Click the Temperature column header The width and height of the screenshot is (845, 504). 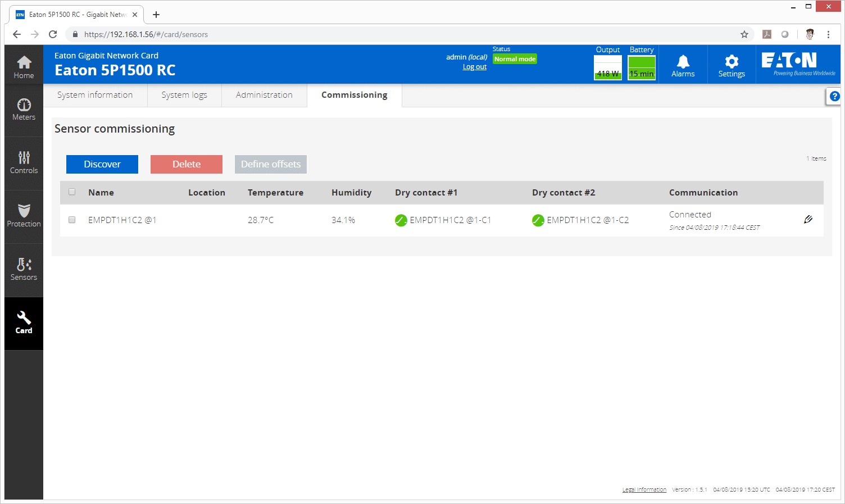[x=275, y=193]
